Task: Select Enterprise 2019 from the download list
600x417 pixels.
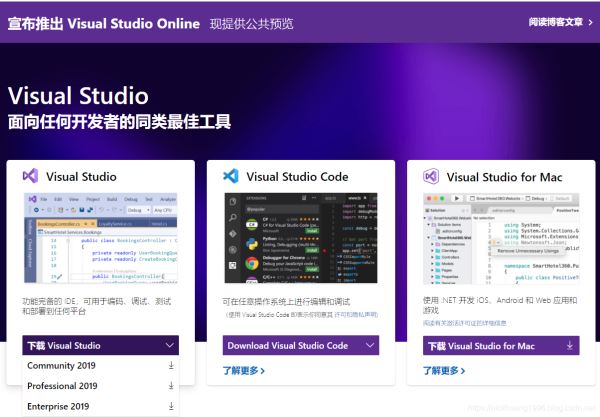Action: click(101, 406)
